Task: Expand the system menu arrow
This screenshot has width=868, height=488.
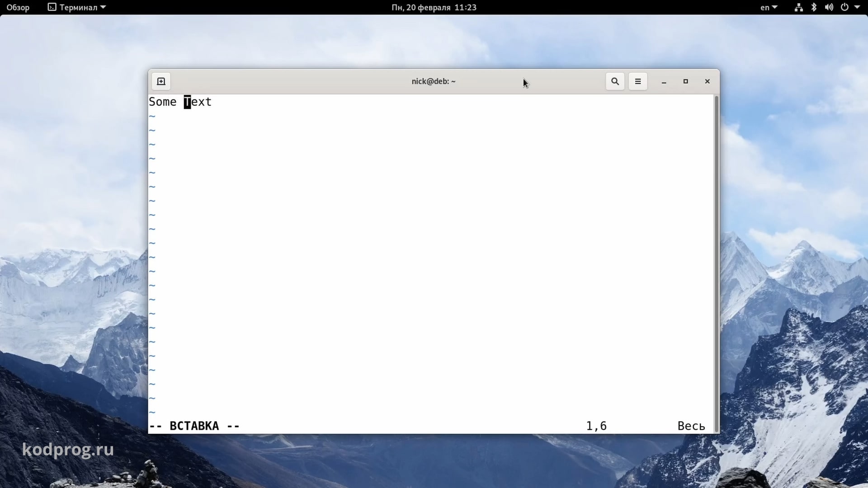Action: tap(857, 7)
